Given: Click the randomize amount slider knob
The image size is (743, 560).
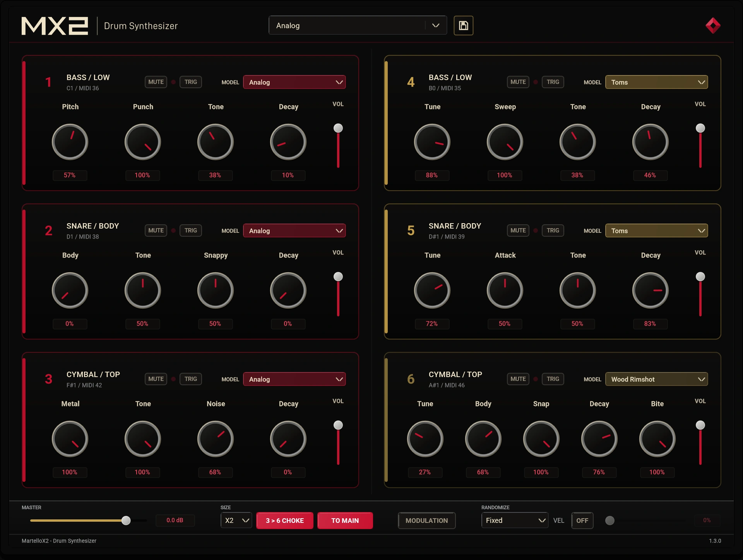Looking at the screenshot, I should tap(610, 521).
